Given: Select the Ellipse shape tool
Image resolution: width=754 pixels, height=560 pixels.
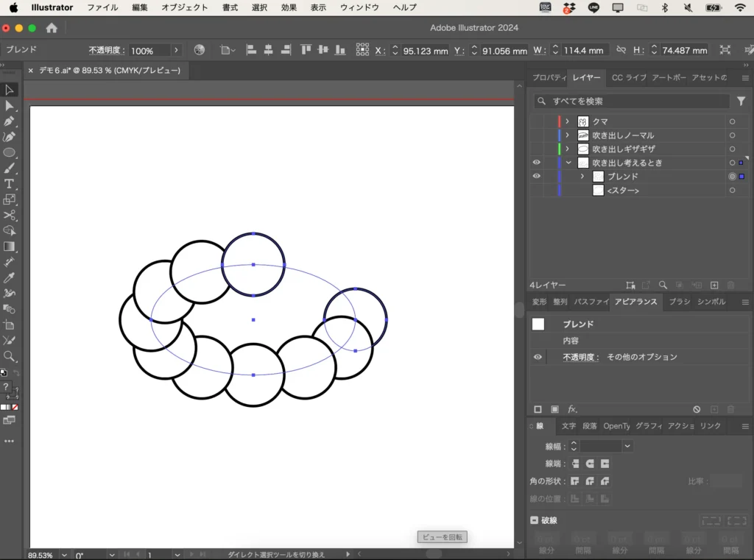Looking at the screenshot, I should pos(10,152).
